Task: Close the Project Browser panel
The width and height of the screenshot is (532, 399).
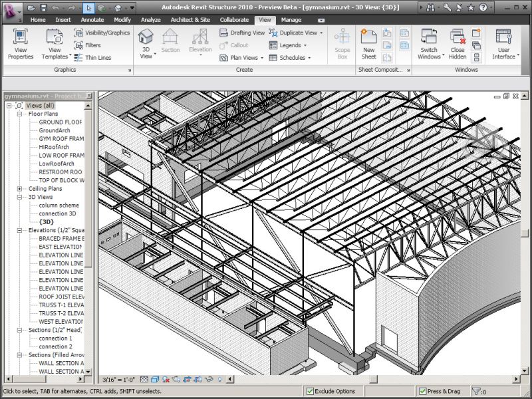Action: click(x=88, y=96)
